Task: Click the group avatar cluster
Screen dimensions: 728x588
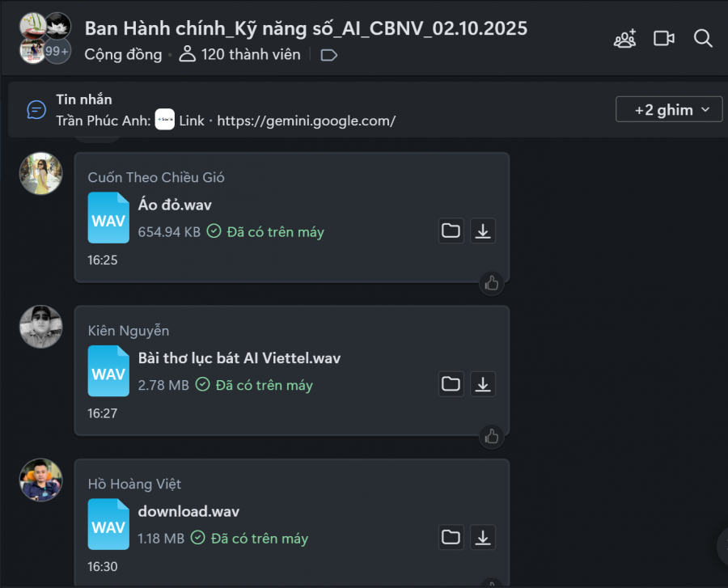Action: pyautogui.click(x=45, y=38)
